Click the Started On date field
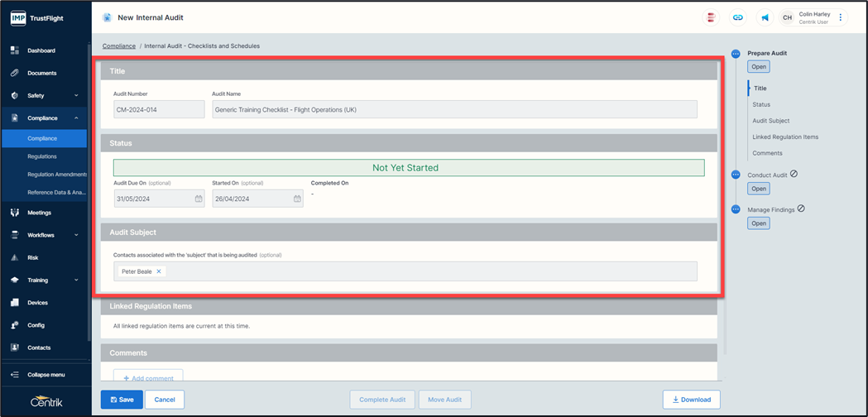Viewport: 868px width, 417px height. [257, 199]
